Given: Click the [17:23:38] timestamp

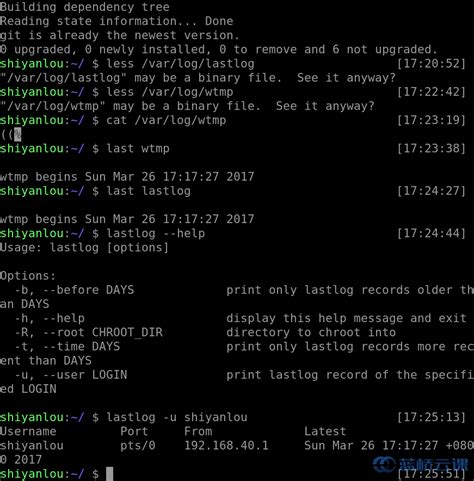Looking at the screenshot, I should click(431, 149).
